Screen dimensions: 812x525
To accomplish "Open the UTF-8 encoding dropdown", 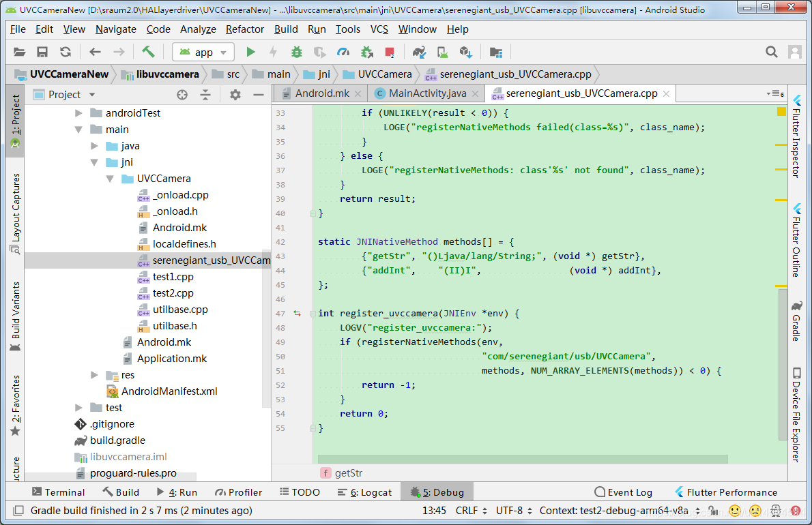I will click(514, 511).
